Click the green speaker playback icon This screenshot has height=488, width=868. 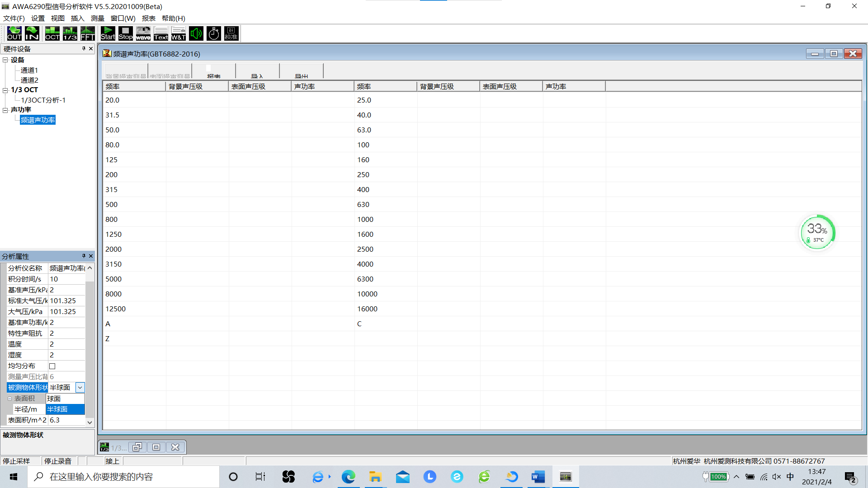click(196, 33)
